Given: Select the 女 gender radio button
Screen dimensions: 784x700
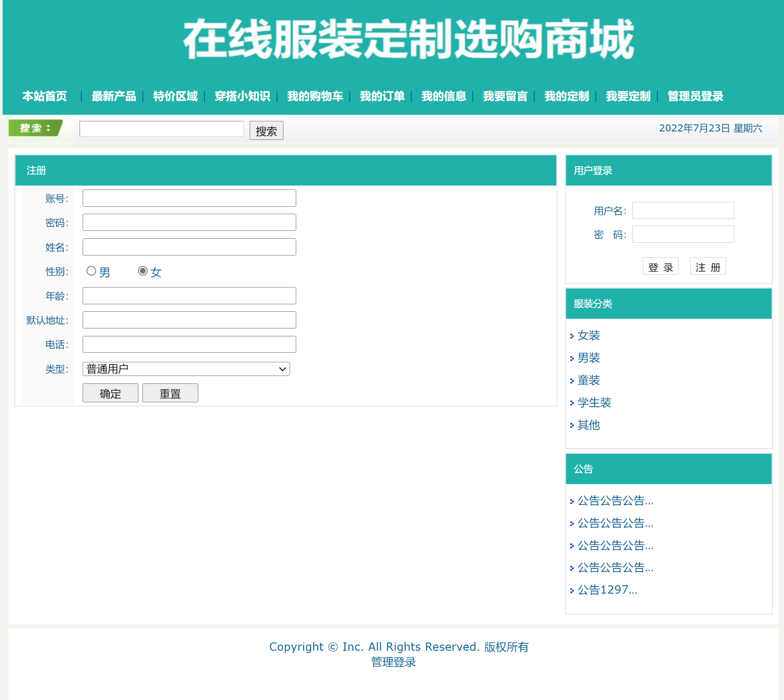Looking at the screenshot, I should pyautogui.click(x=142, y=271).
